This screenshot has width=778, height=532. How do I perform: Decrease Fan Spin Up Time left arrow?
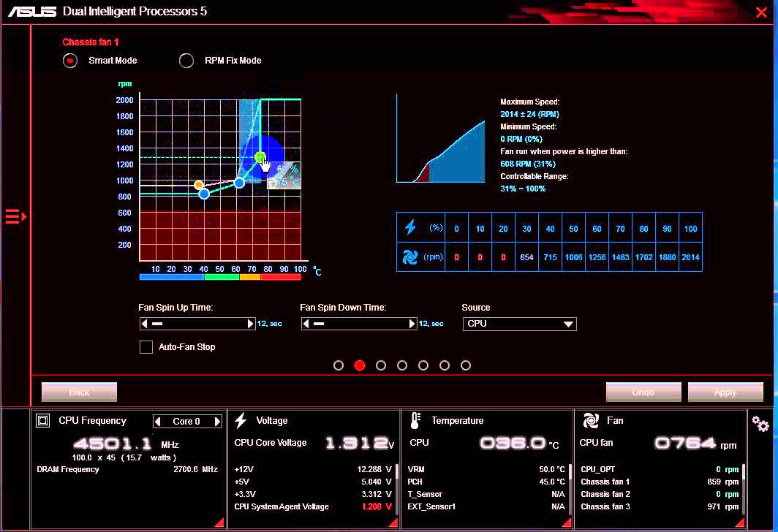pos(144,324)
